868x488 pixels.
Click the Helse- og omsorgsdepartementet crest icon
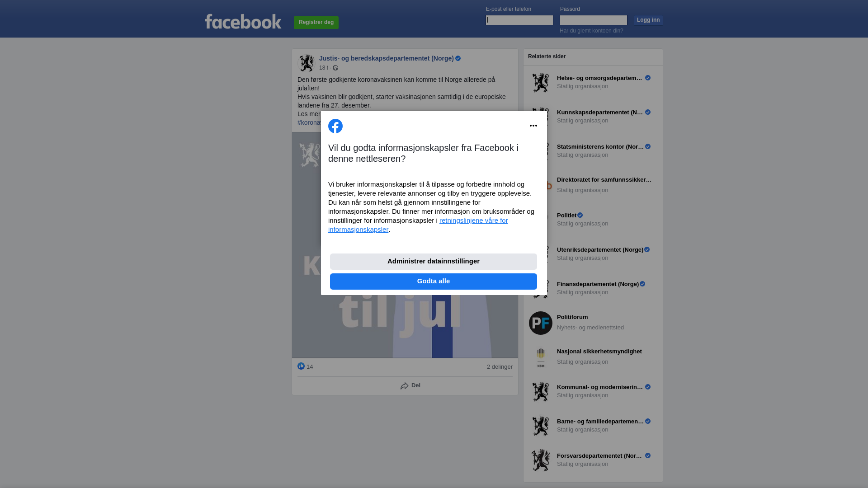[541, 83]
